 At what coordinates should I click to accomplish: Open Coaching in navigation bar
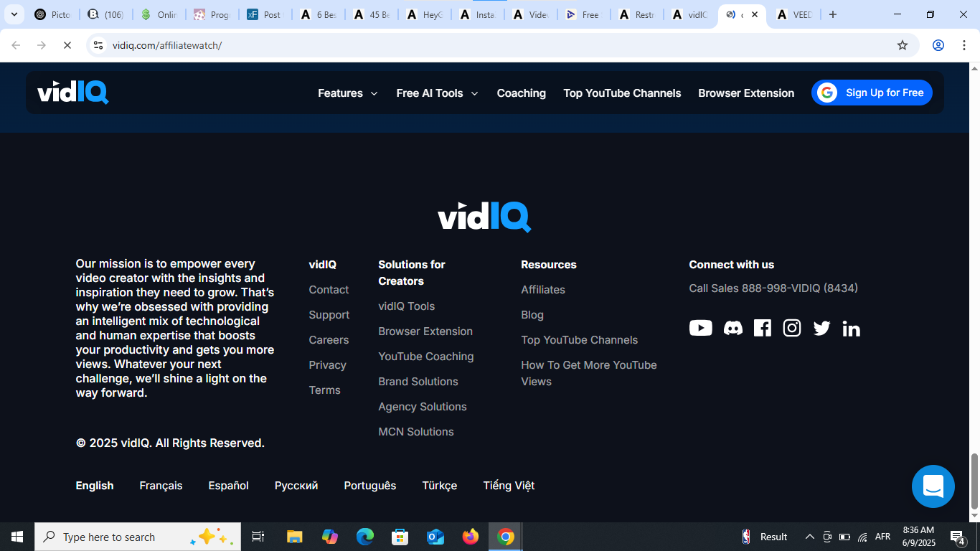[x=522, y=93]
